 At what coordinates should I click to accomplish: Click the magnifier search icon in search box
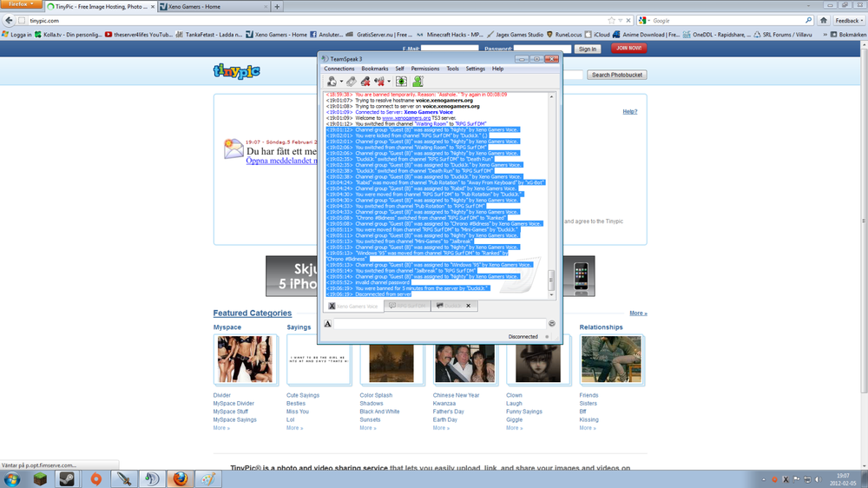(808, 21)
